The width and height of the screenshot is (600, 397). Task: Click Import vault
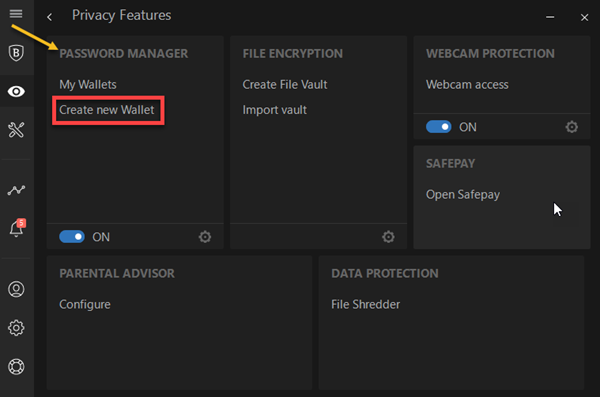[274, 110]
